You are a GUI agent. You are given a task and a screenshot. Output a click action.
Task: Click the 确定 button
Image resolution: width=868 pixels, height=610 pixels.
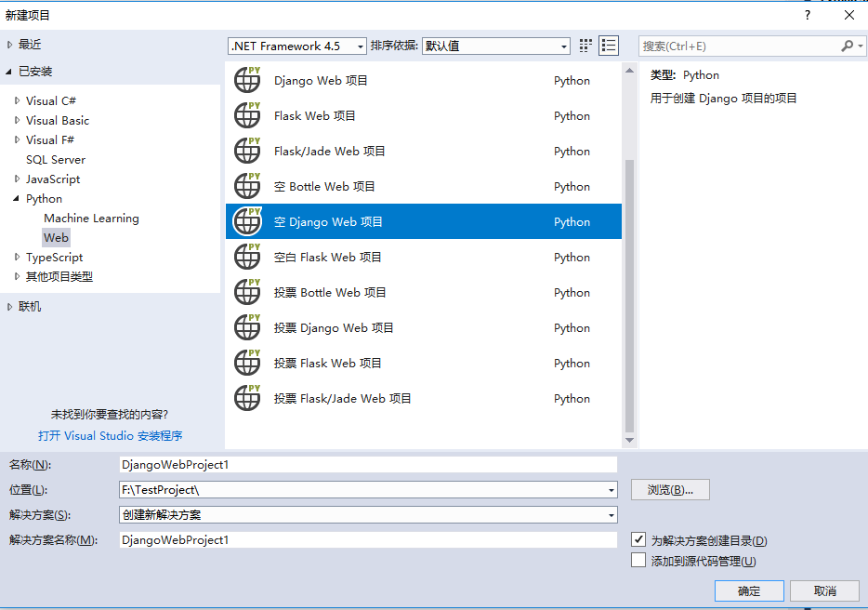click(749, 591)
